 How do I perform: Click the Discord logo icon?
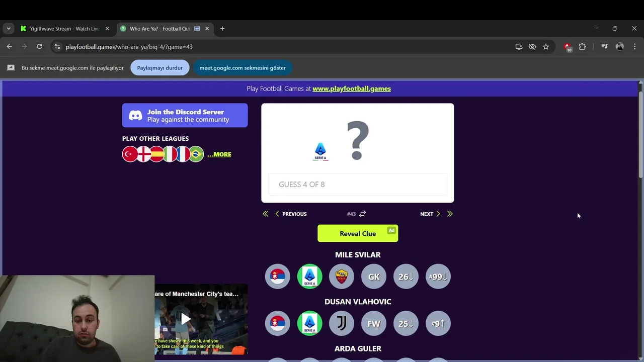click(x=135, y=116)
